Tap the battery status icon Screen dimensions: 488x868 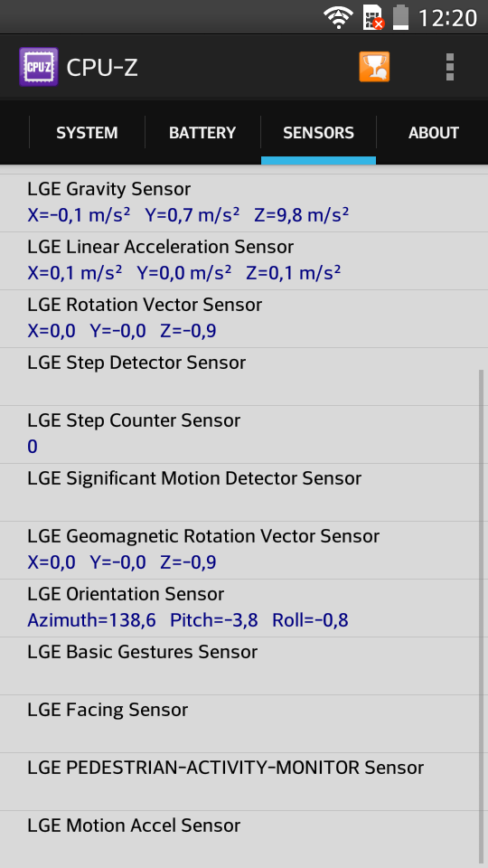(401, 18)
